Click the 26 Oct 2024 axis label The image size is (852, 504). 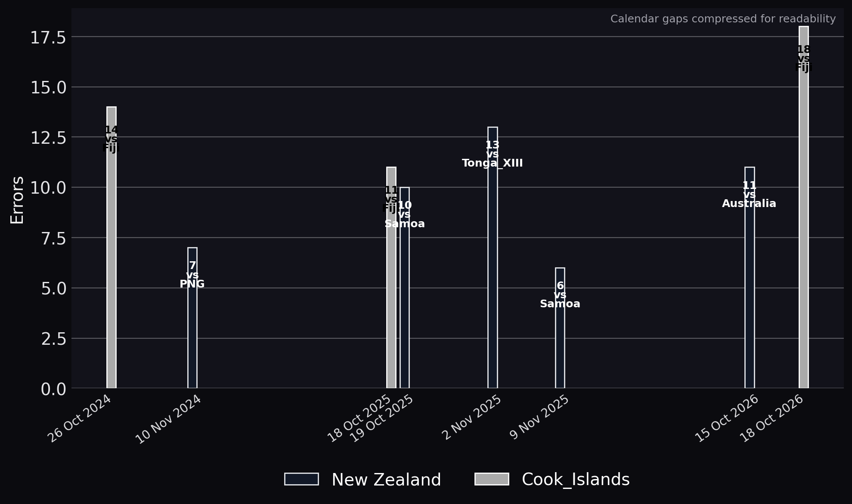point(80,418)
